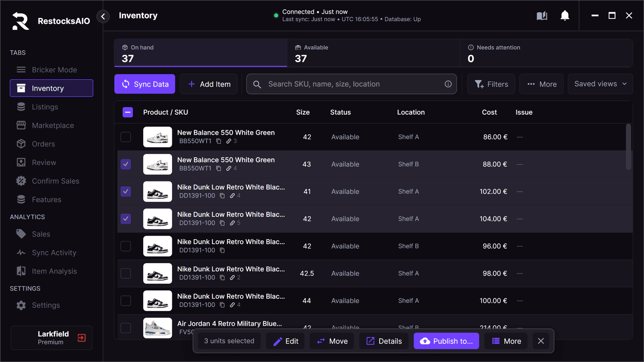Check the Nike Dunk 96.00 € row
This screenshot has width=644, height=362.
point(126,246)
